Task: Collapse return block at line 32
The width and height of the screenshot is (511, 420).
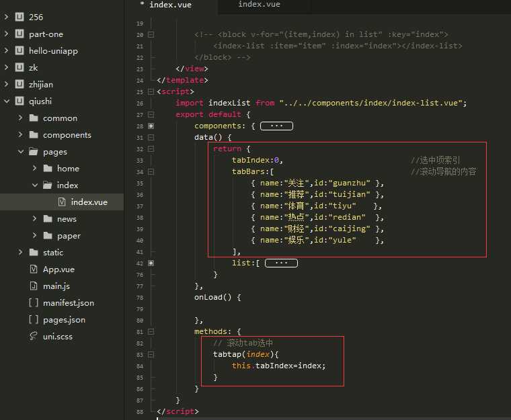Action: (x=151, y=149)
